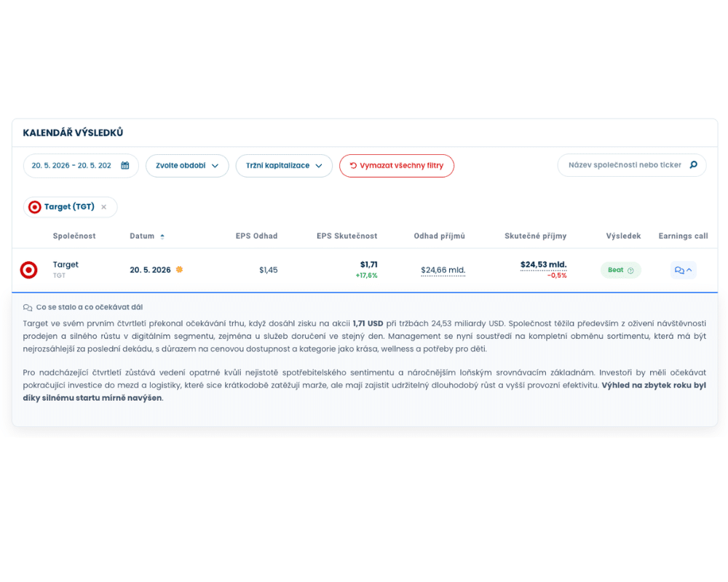Screen dimensions: 728x582
Task: Click bold 1,71 USD in summary
Action: 368,324
